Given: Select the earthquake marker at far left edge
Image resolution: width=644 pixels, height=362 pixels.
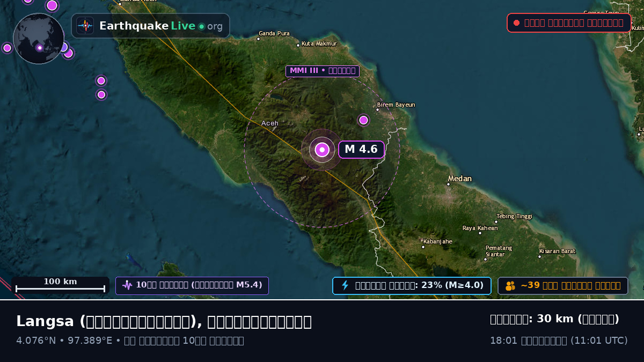Looking at the screenshot, I should [7, 48].
